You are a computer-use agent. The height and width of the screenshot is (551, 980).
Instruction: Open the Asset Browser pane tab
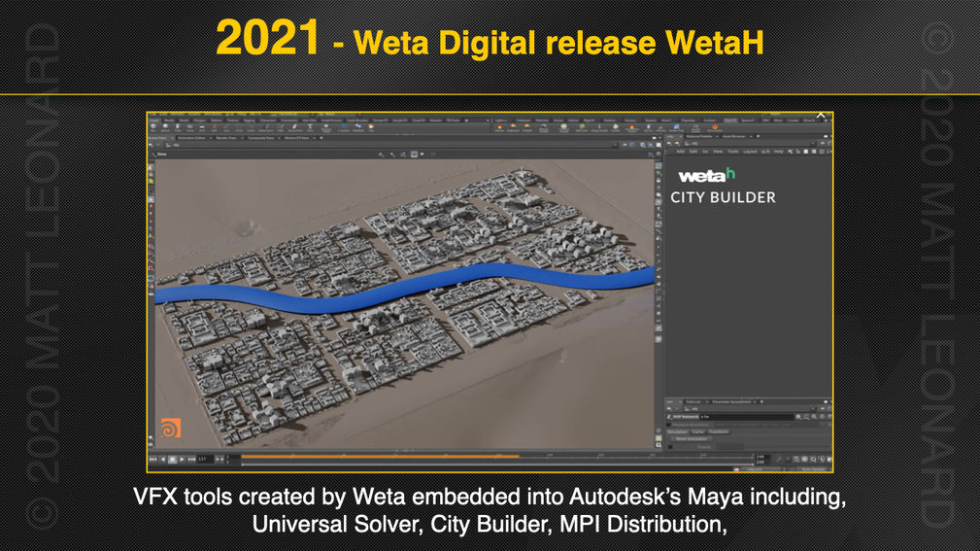click(x=733, y=136)
